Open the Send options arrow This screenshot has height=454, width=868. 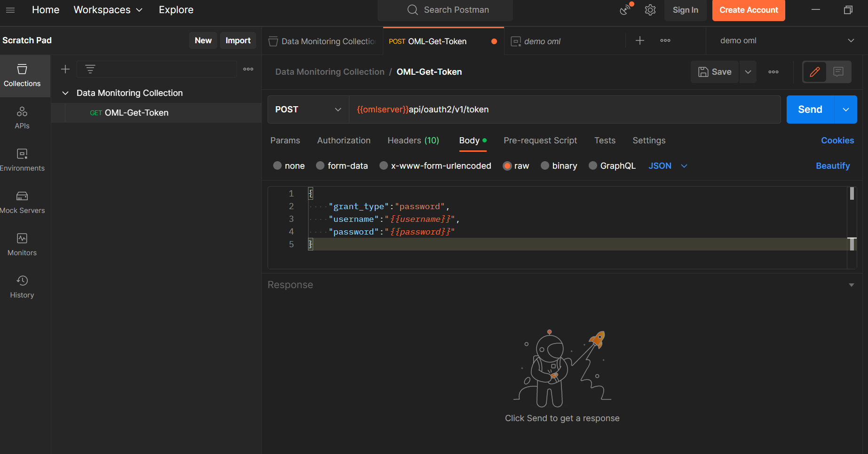[846, 110]
